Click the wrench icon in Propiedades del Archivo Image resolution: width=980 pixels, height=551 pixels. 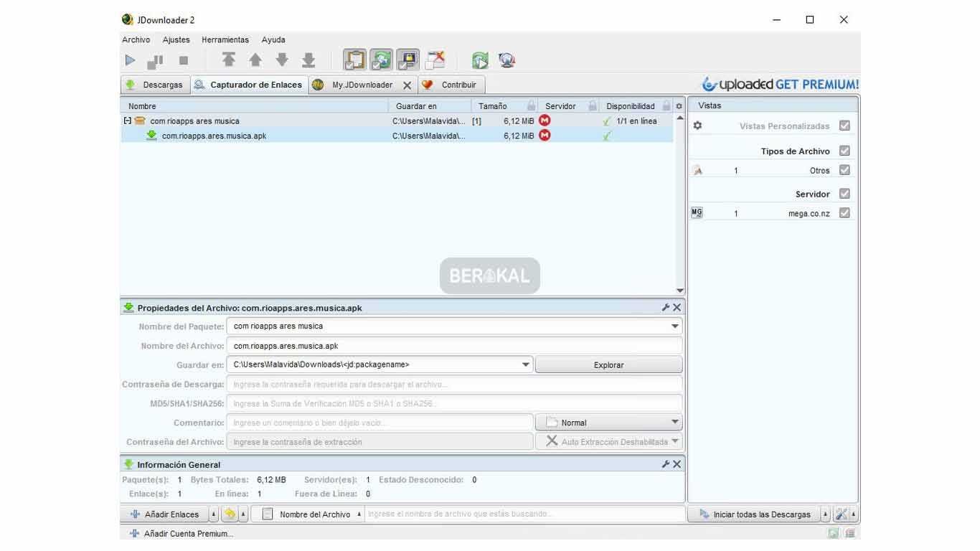[665, 308]
